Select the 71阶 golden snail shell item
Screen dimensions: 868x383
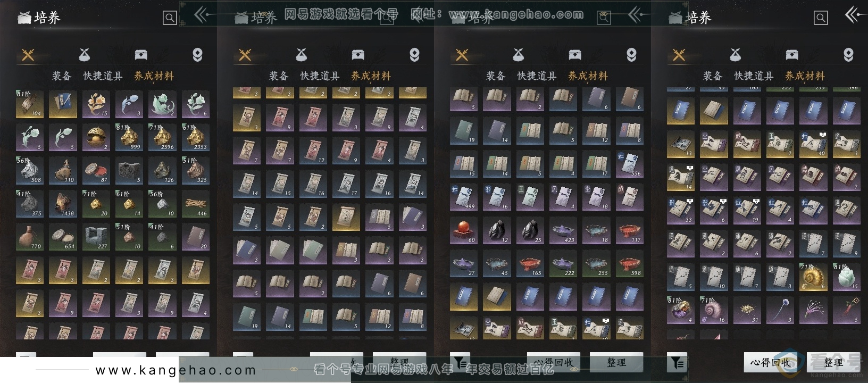click(813, 277)
